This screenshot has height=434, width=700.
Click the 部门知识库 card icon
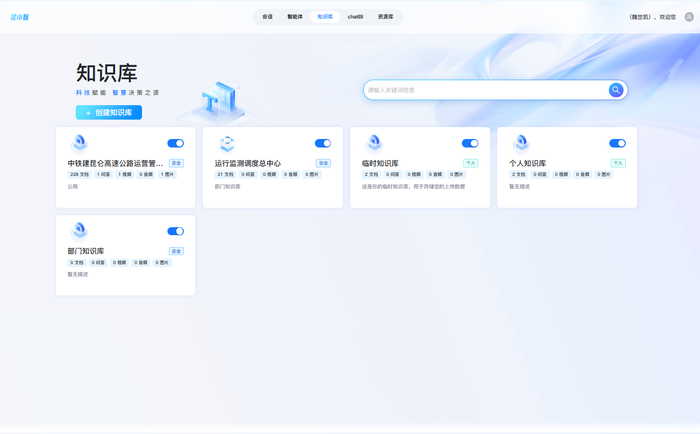tap(79, 231)
